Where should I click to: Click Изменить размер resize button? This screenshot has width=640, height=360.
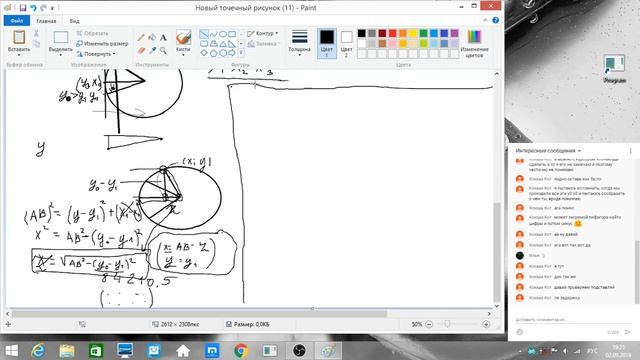coord(102,43)
